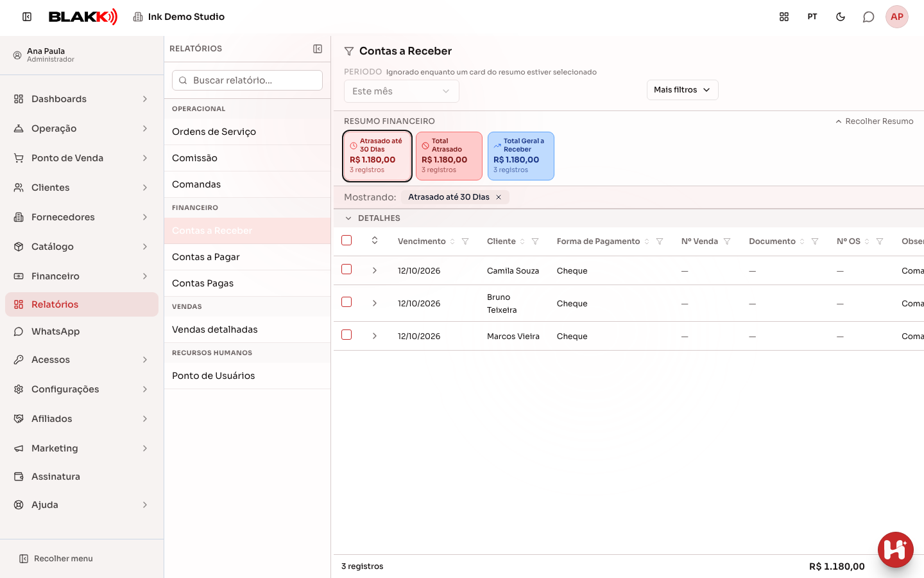Image resolution: width=924 pixels, height=578 pixels.
Task: Open the 'Mais filtros' dropdown
Action: pyautogui.click(x=683, y=90)
